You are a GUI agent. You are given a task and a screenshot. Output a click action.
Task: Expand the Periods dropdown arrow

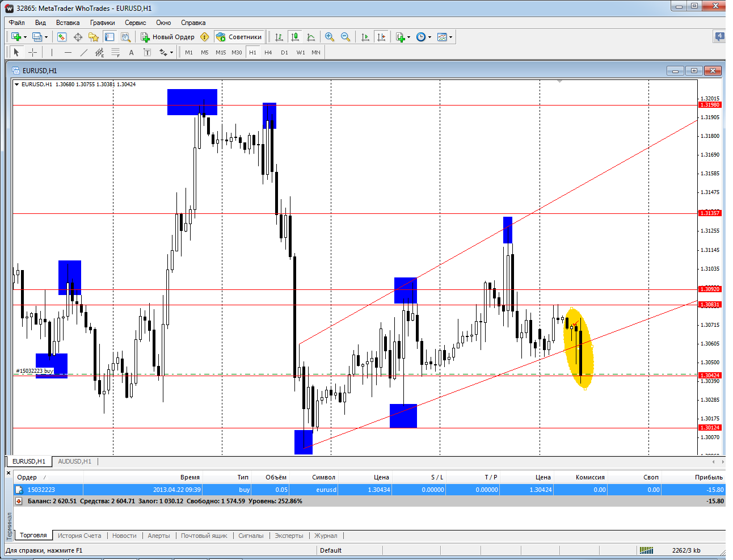pos(429,37)
